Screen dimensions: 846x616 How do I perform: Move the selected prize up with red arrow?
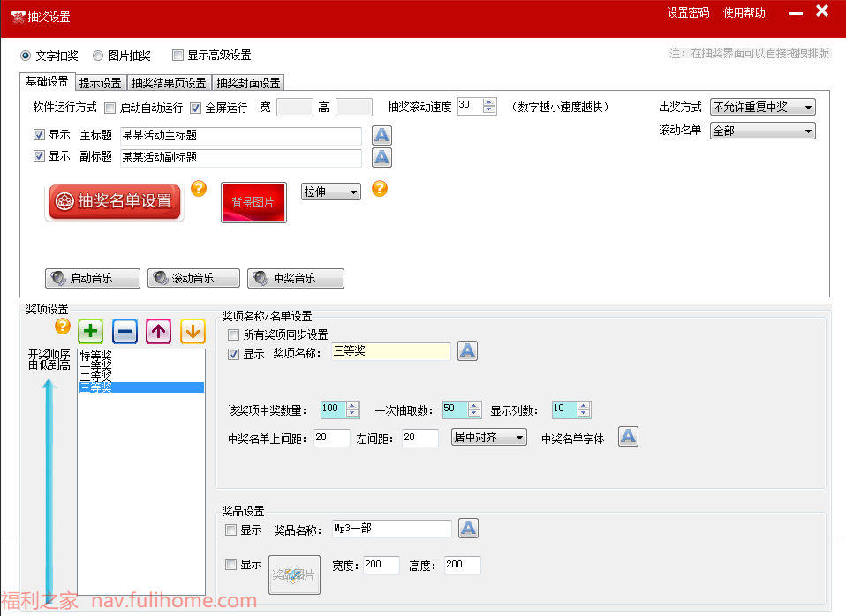(158, 331)
